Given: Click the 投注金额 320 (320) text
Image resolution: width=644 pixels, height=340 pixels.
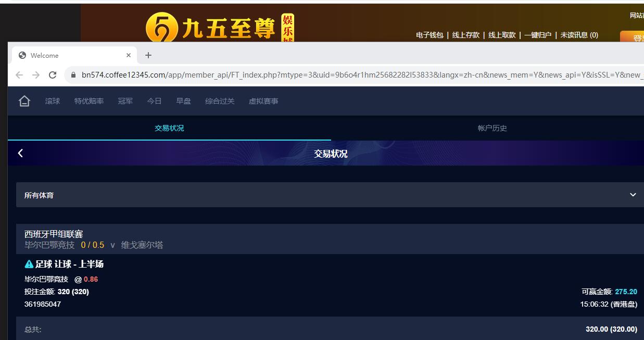Looking at the screenshot, I should click(57, 292).
